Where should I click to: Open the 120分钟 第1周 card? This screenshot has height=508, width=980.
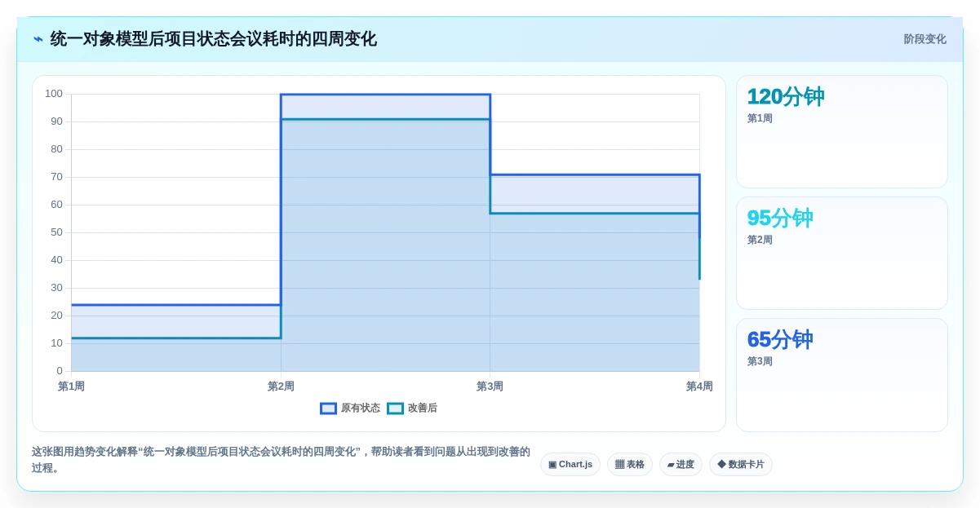click(x=842, y=132)
